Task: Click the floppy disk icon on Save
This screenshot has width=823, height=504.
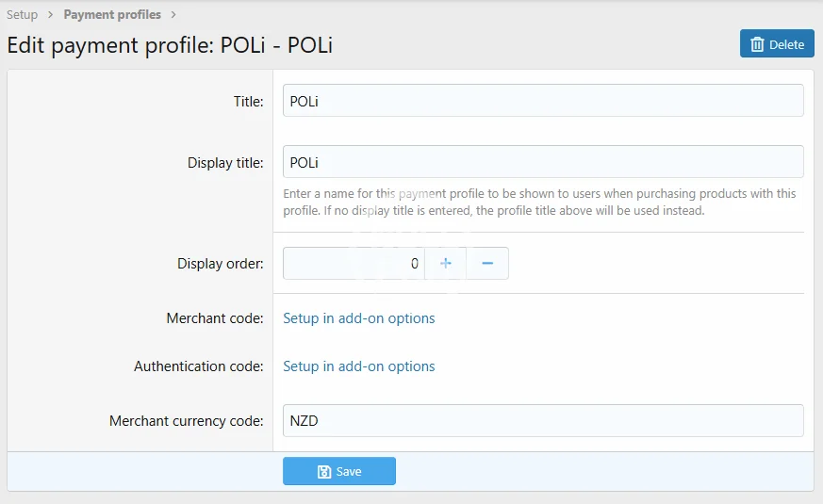Action: point(324,471)
